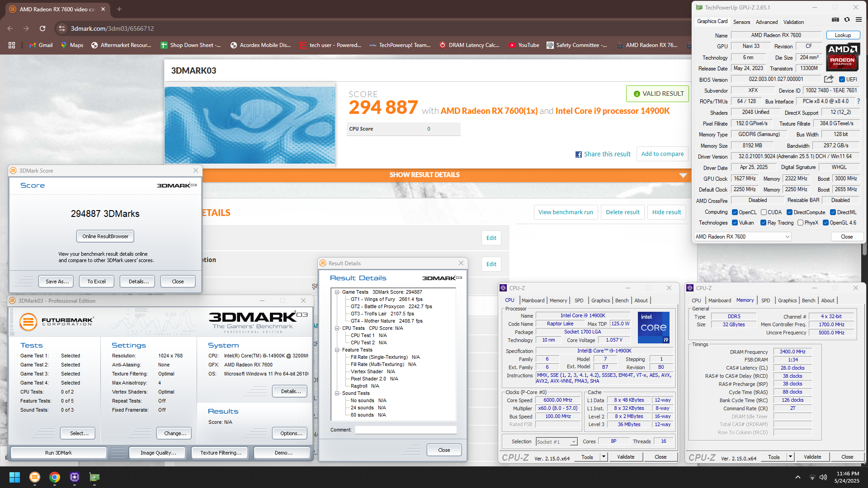Click the Facebook icon beside Share this result
This screenshot has height=488, width=868.
[578, 155]
